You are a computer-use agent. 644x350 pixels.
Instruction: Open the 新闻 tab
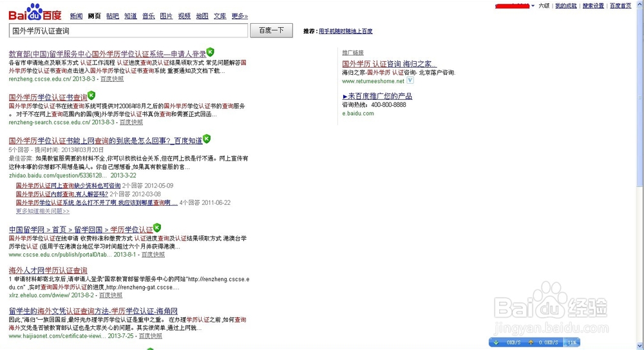click(x=76, y=16)
